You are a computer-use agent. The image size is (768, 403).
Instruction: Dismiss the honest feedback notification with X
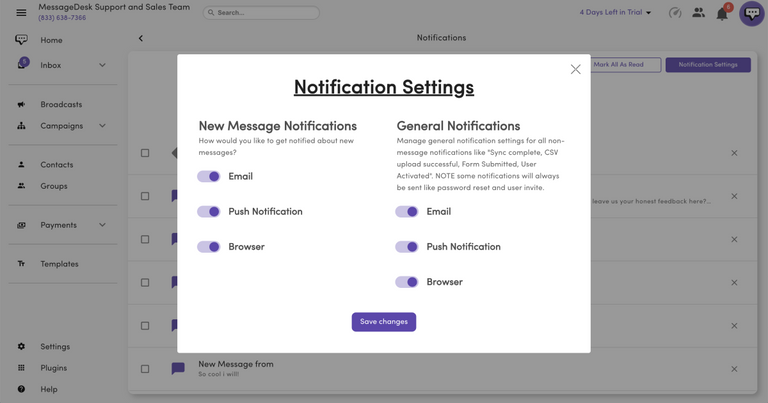[734, 196]
